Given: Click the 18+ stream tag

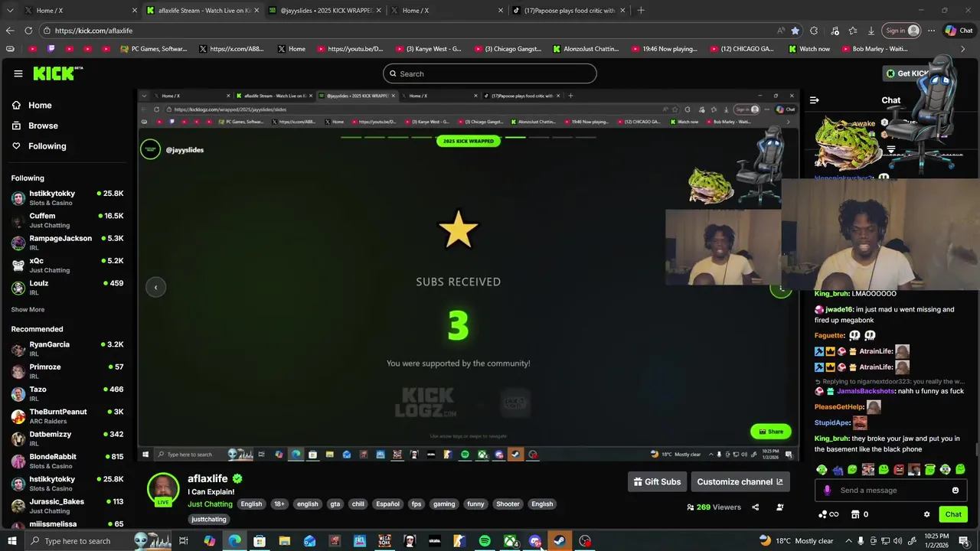Looking at the screenshot, I should click(279, 504).
